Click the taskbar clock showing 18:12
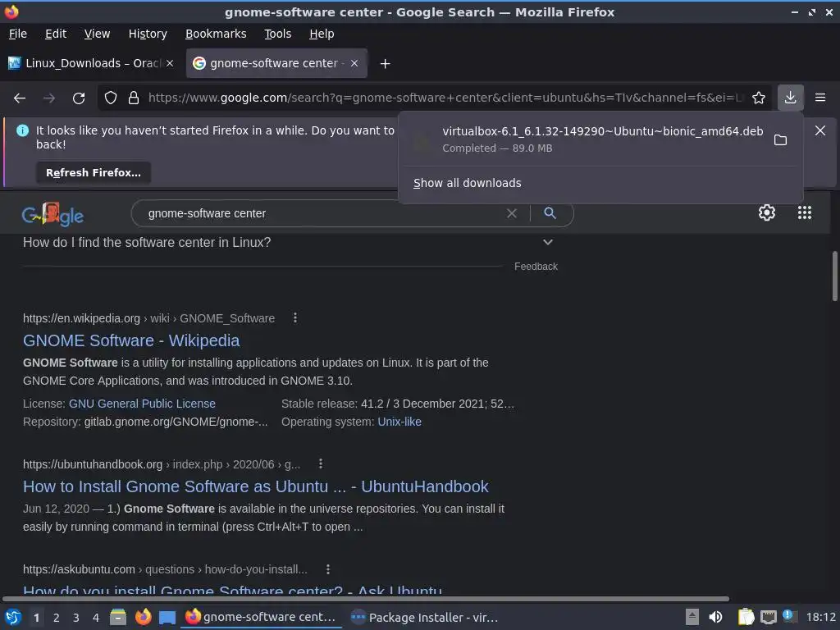 tap(820, 617)
